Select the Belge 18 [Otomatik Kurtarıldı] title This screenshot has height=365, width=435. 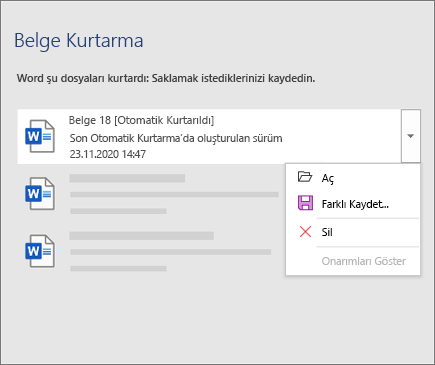(141, 120)
